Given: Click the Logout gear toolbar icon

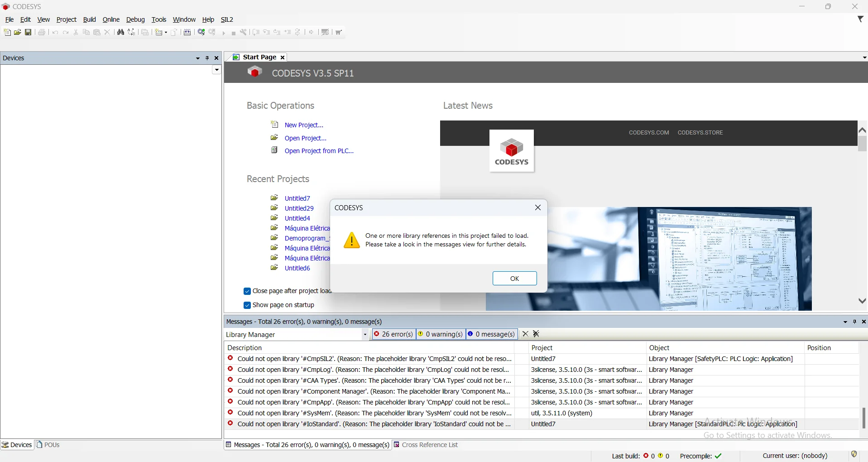Looking at the screenshot, I should point(212,32).
